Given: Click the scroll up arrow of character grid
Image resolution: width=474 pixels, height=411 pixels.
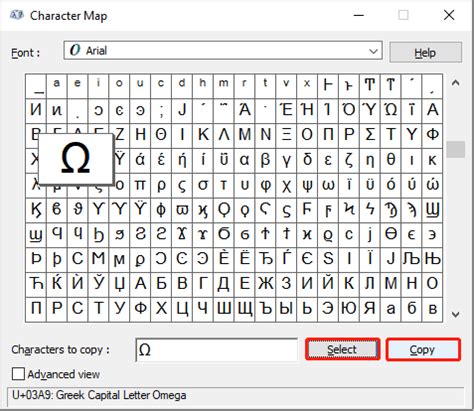Looking at the screenshot, I should point(456,83).
